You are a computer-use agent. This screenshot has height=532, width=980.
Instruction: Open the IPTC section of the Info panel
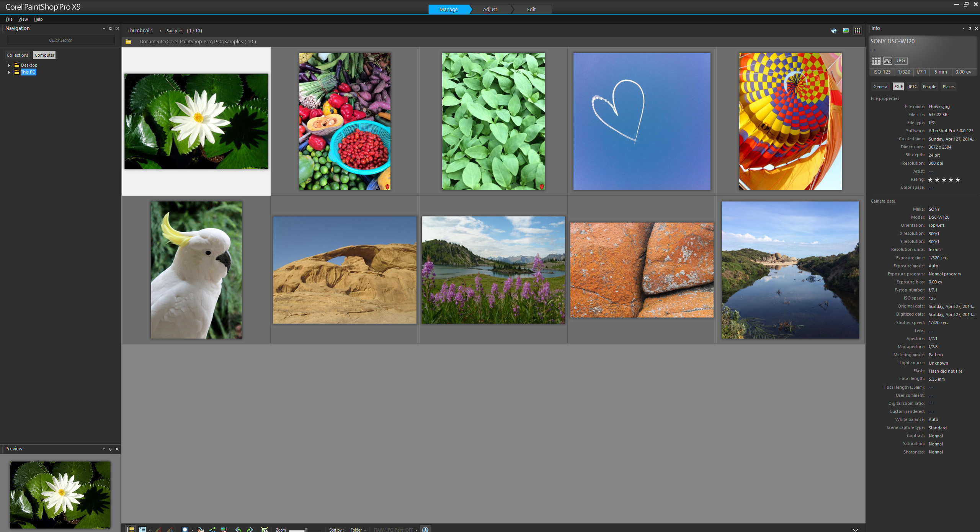[x=913, y=87]
